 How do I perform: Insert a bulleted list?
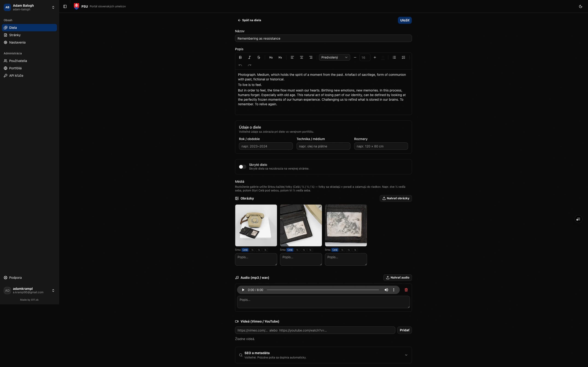pyautogui.click(x=394, y=58)
